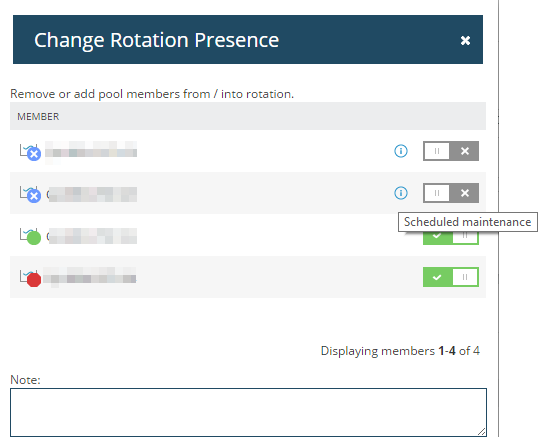Click the Note box corner resize grip

point(482,432)
